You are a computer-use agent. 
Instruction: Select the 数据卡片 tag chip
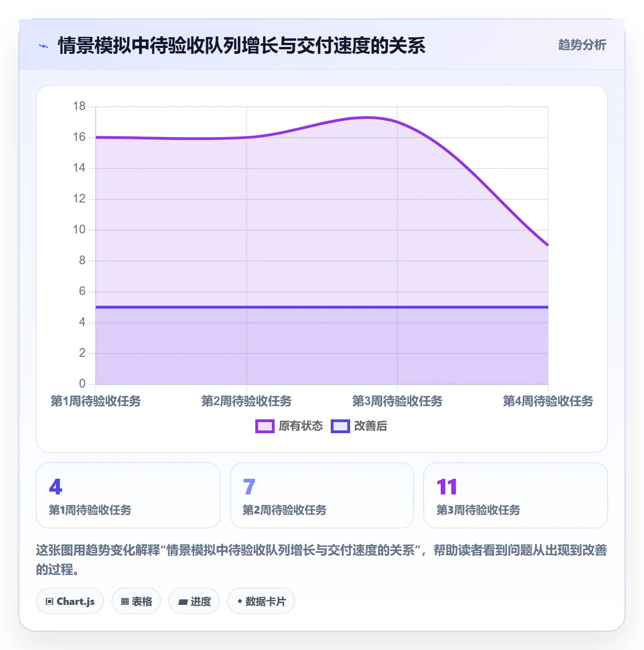point(261,601)
